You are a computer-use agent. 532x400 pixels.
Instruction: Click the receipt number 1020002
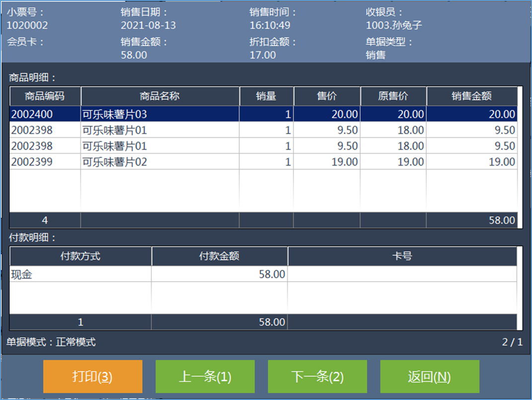coord(27,25)
